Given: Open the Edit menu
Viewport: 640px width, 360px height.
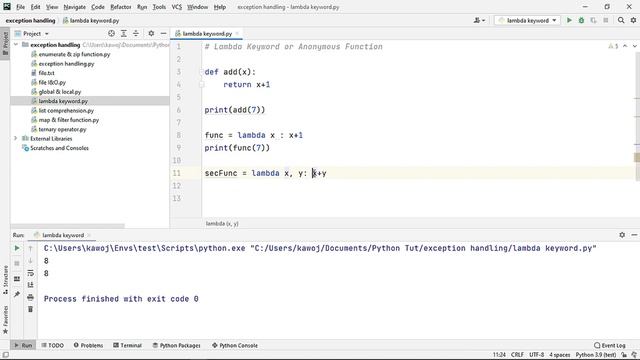Looking at the screenshot, I should tap(36, 7).
